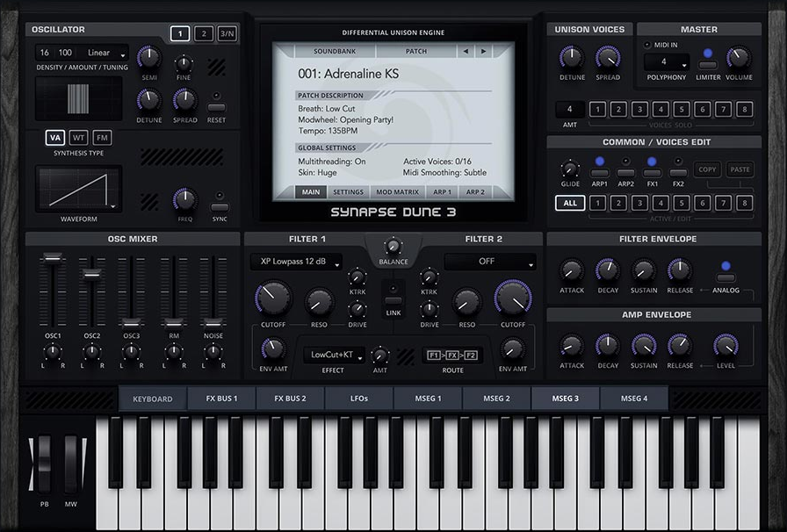
Task: Open the LowCut+KT effect dropdown
Action: (x=334, y=355)
